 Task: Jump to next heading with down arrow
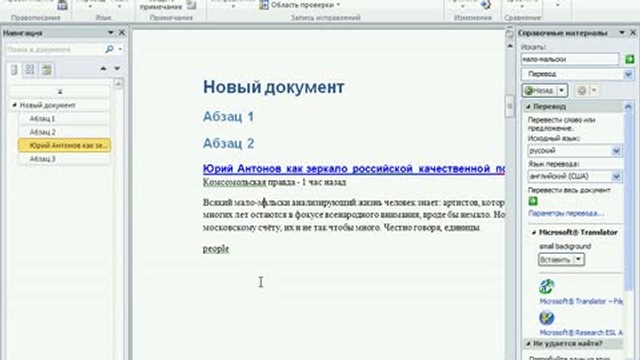pos(117,69)
